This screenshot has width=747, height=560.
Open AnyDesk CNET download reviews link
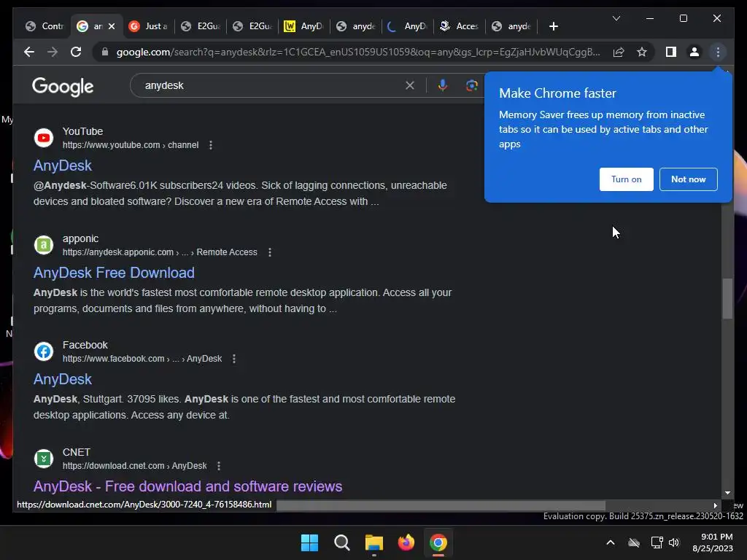tap(187, 486)
